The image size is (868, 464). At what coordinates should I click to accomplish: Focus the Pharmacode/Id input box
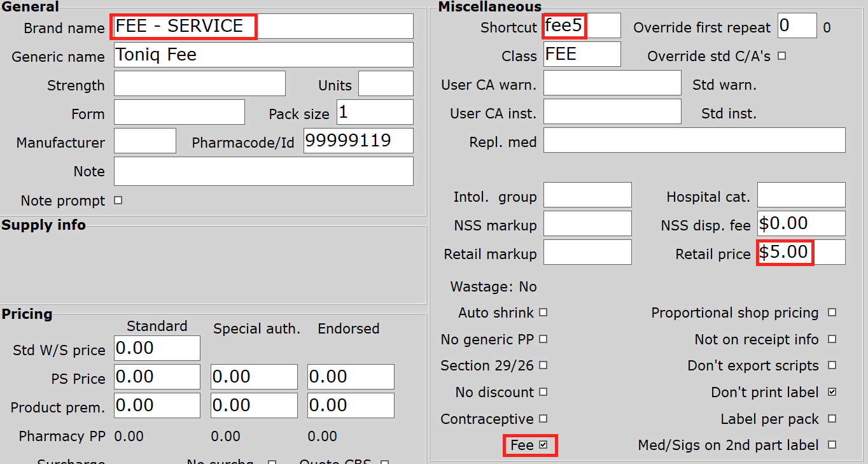(x=358, y=141)
